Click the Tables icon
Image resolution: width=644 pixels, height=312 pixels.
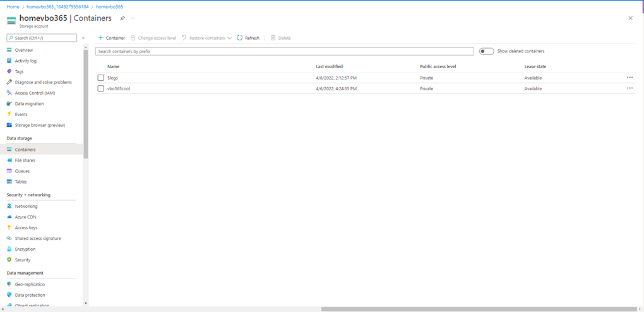tap(9, 182)
